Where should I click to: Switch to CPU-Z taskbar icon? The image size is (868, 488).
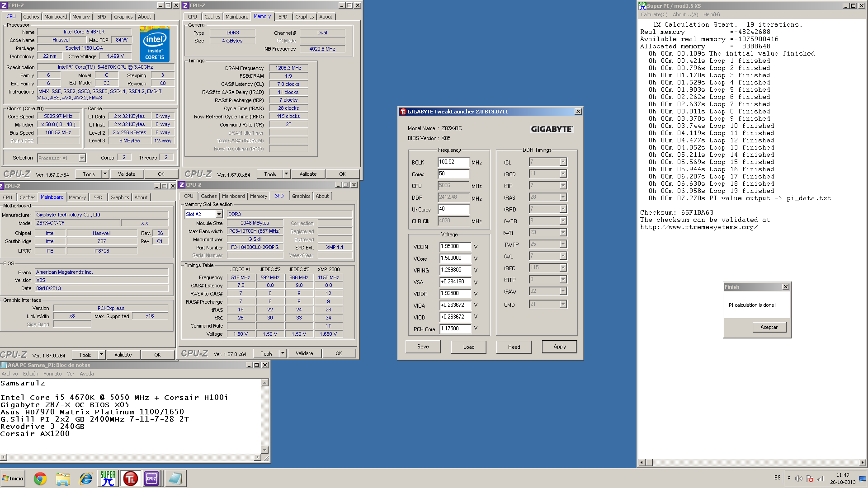click(151, 479)
